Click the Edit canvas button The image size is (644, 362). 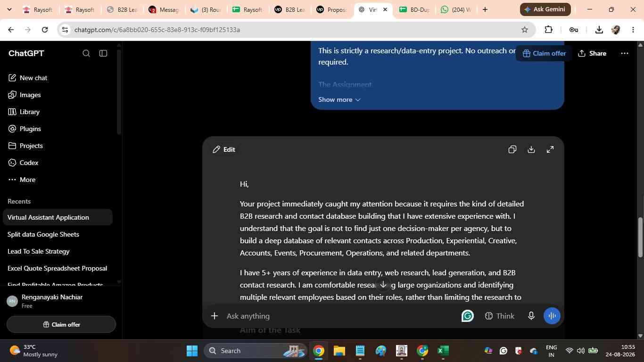[x=224, y=149]
